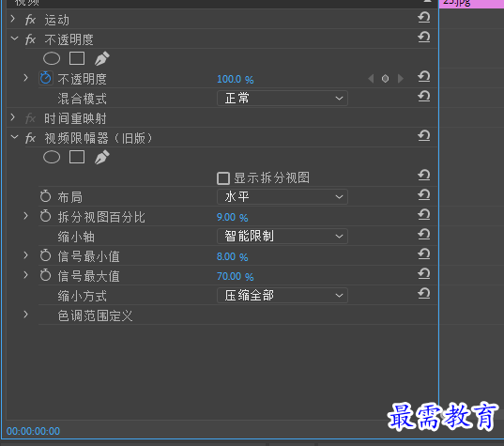
Task: Create ellipse mask under 视频限幅器
Action: click(52, 157)
